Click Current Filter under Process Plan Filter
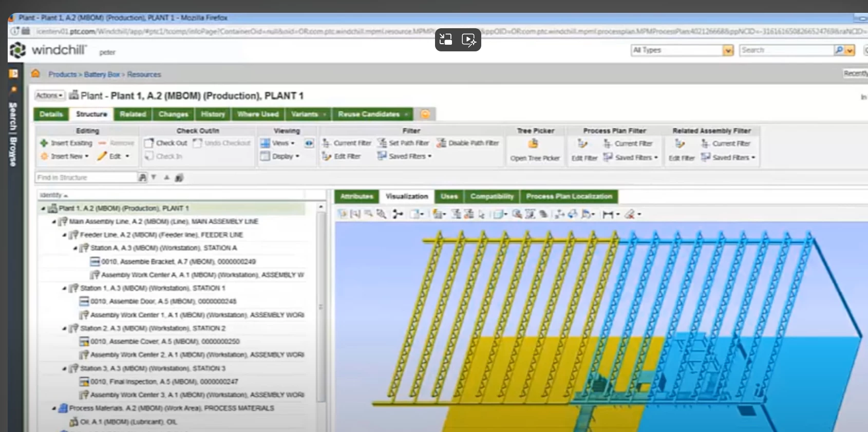 coord(628,143)
